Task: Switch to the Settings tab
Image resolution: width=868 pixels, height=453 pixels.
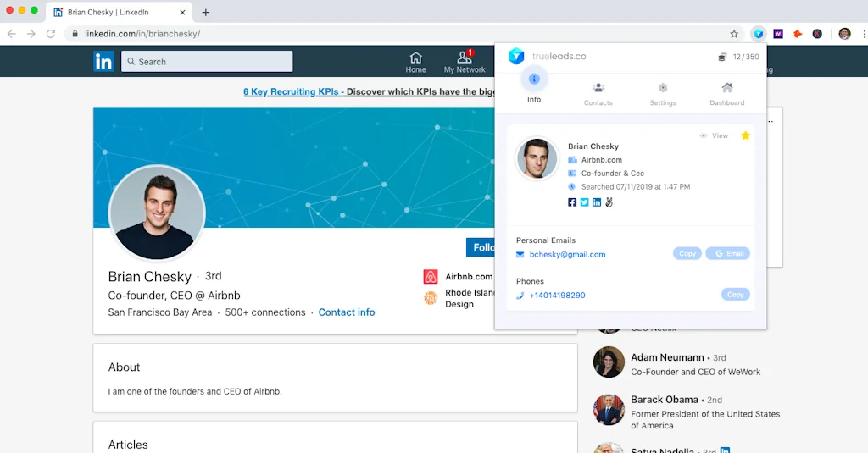Action: (663, 94)
